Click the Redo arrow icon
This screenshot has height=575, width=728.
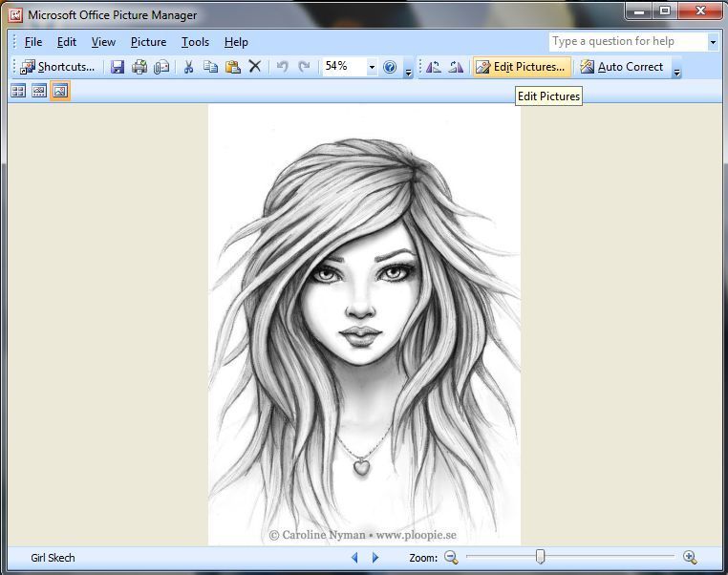point(304,67)
